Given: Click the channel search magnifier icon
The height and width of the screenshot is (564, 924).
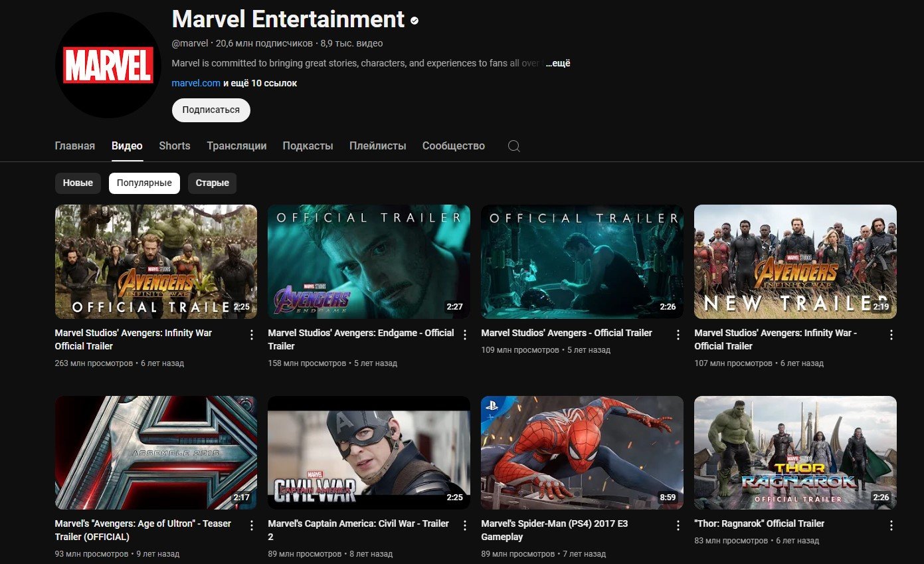Looking at the screenshot, I should point(513,146).
